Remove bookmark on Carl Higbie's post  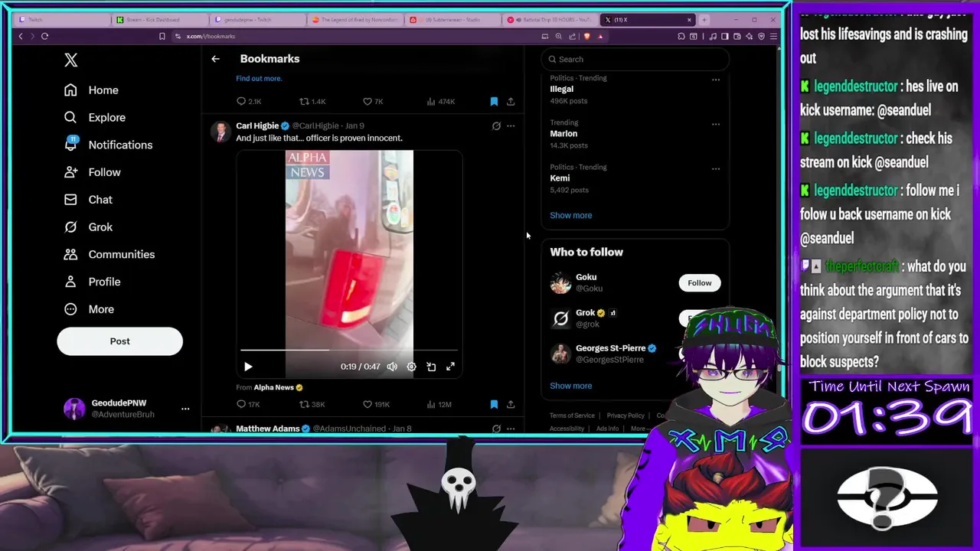(494, 404)
